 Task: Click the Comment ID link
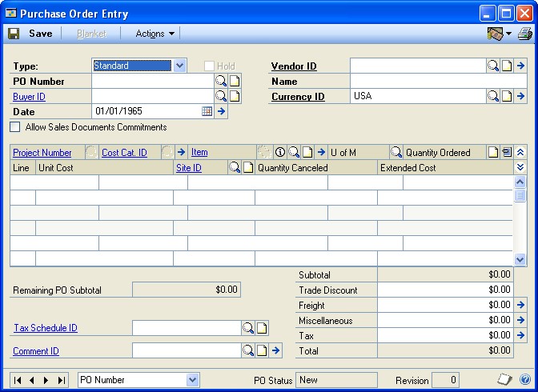coord(36,351)
